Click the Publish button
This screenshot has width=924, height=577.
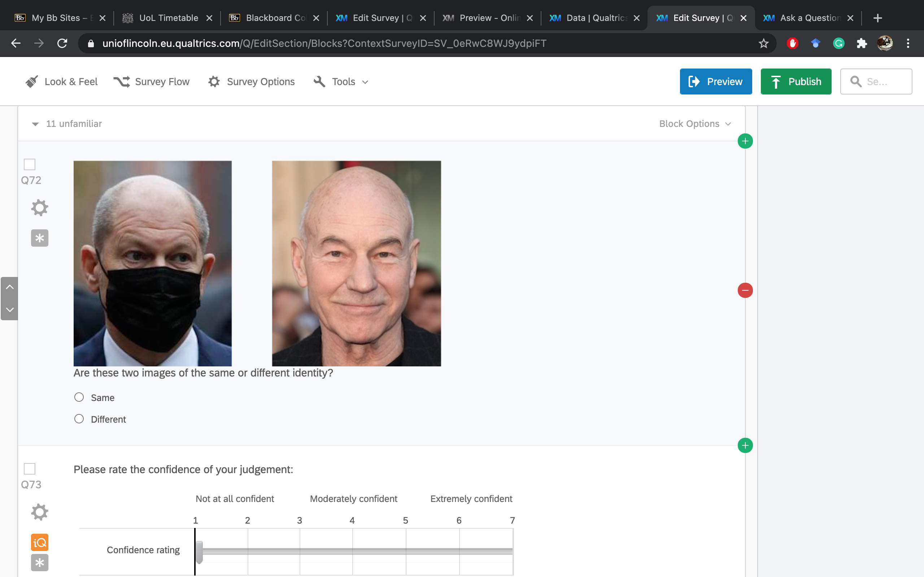pos(796,81)
